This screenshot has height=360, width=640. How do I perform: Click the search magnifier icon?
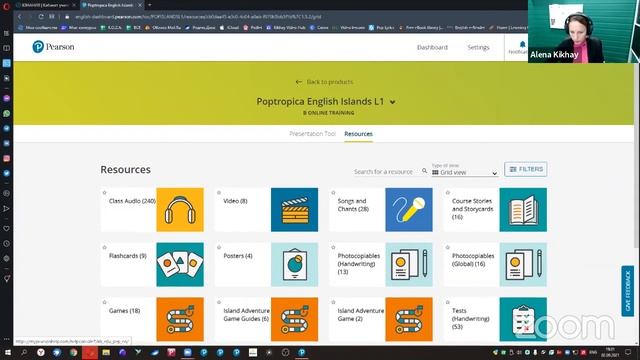point(424,171)
